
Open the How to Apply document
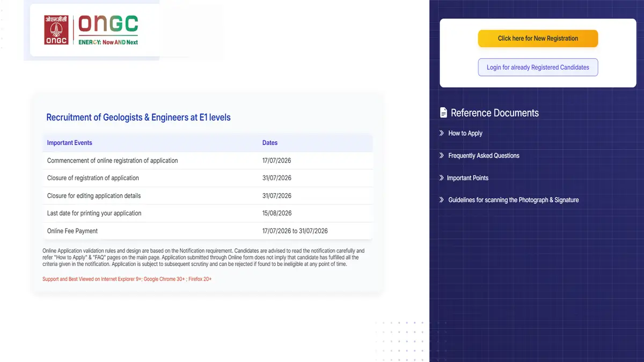point(465,133)
